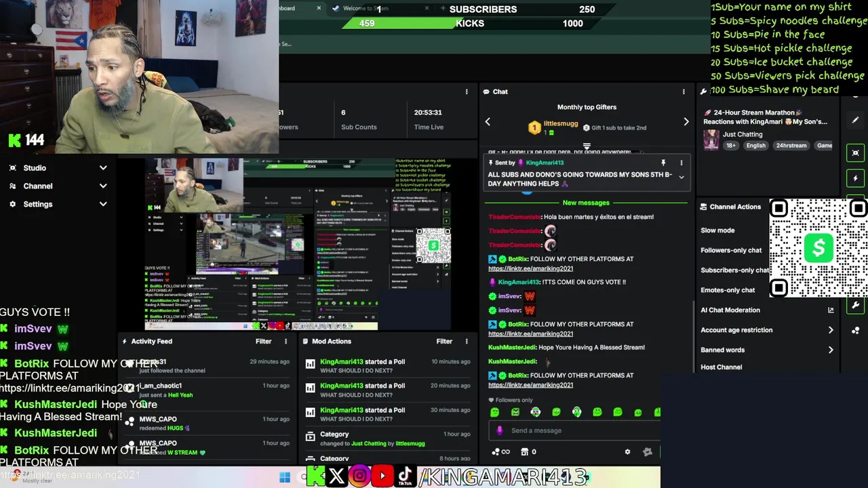Switch to the Welcome to Steam browser tab

coord(366,8)
